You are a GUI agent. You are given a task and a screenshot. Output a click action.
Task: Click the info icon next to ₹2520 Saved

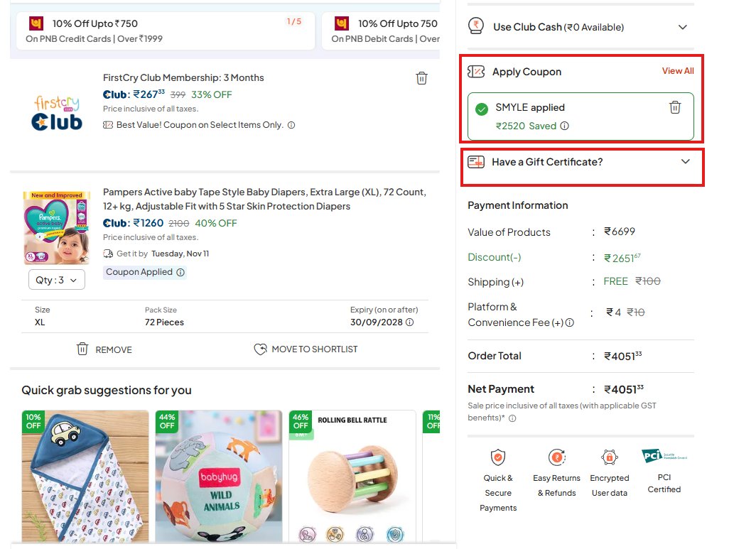tap(565, 124)
